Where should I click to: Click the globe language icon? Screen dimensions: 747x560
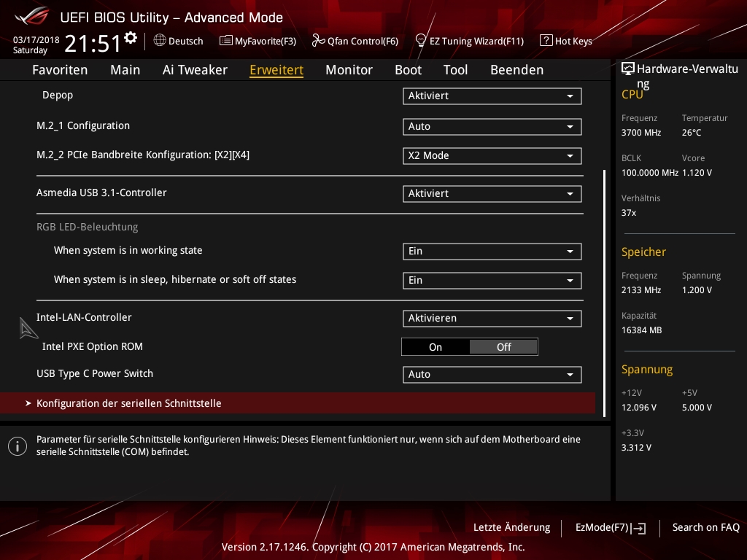coord(160,41)
